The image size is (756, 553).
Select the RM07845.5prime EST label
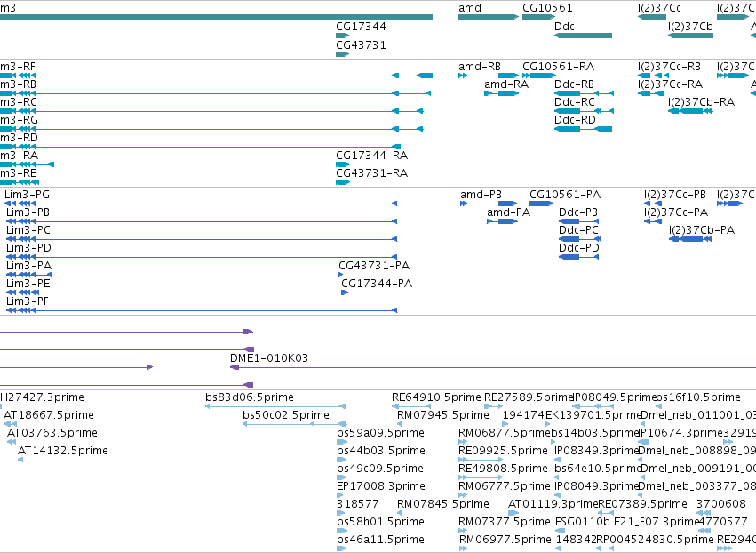coord(443,504)
